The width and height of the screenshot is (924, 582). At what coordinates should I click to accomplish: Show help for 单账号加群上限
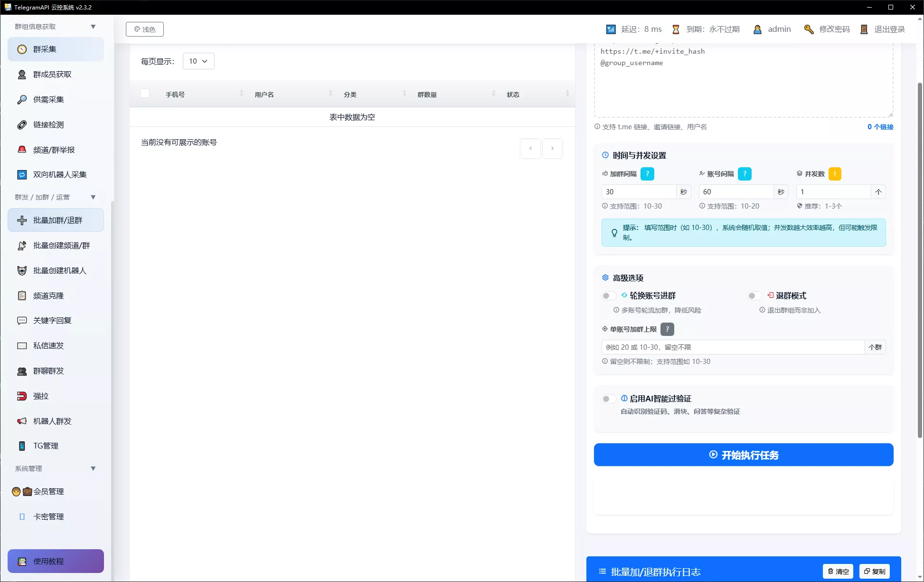point(667,329)
